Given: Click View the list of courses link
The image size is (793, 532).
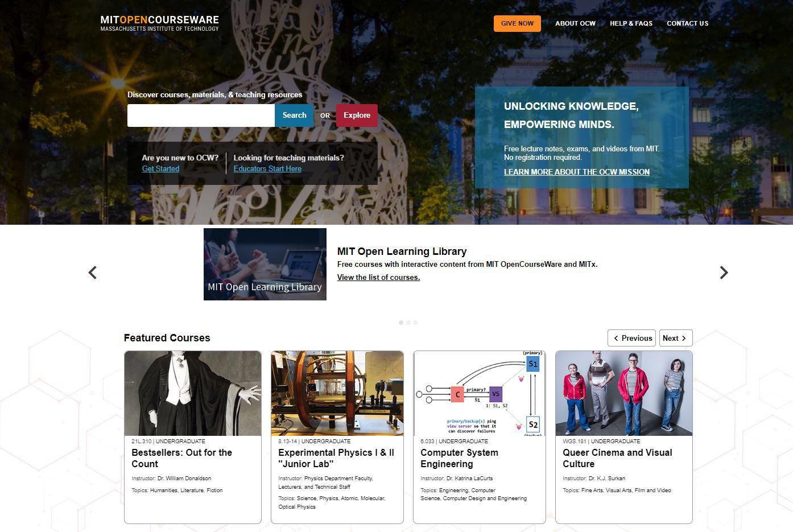Looking at the screenshot, I should click(x=378, y=277).
